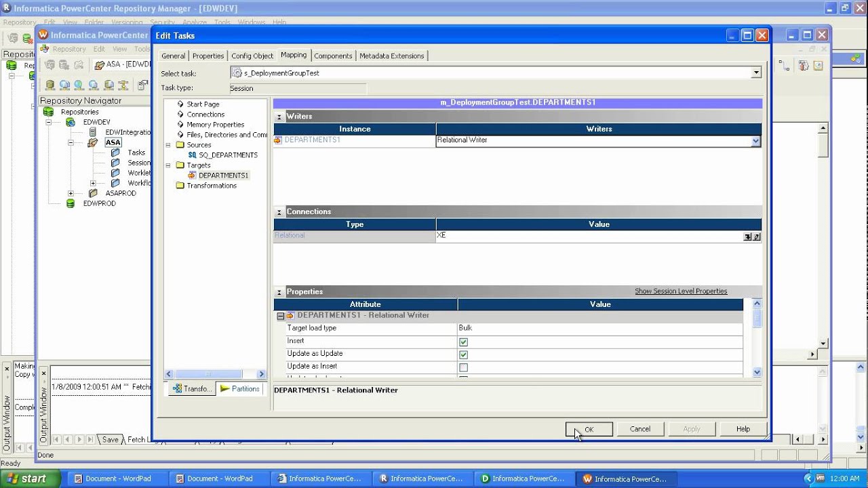Select the SQ_DEPARTMENTS source

point(228,155)
